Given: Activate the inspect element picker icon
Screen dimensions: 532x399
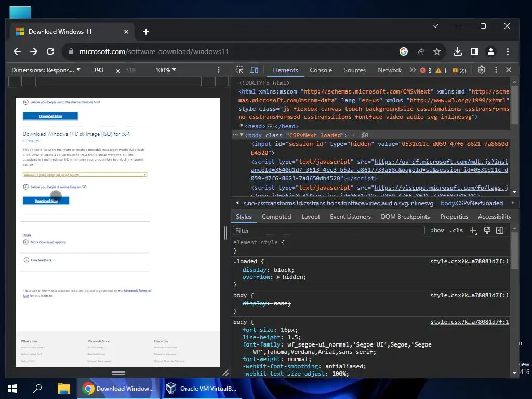Looking at the screenshot, I should click(x=240, y=70).
